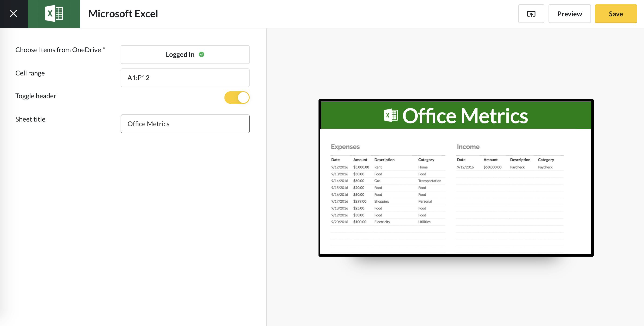Click the '$60.00' amount cell

(x=359, y=181)
